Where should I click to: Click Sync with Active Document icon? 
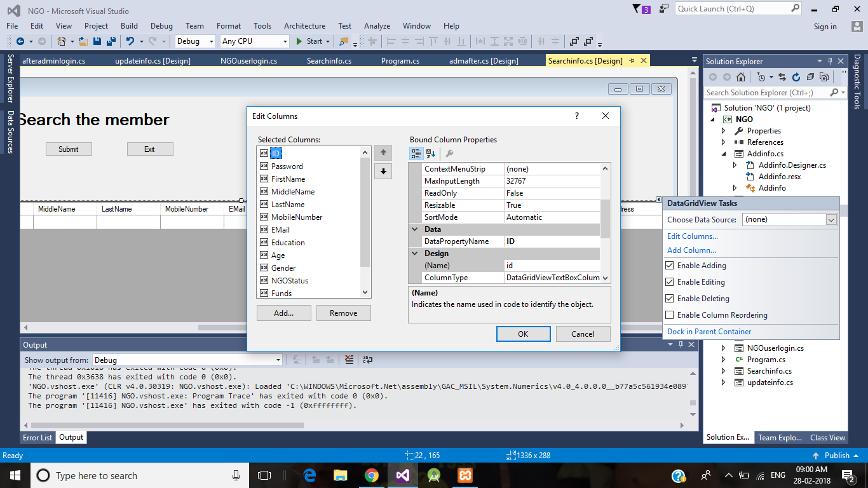[783, 77]
